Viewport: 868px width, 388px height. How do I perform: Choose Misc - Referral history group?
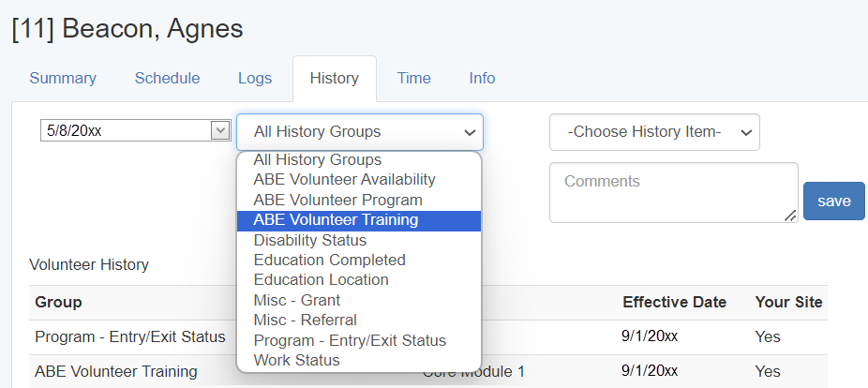click(305, 320)
